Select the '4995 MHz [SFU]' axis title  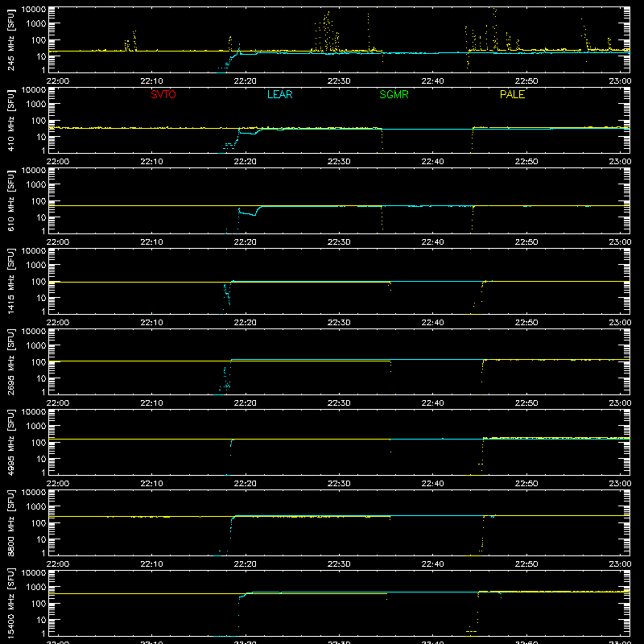11,442
